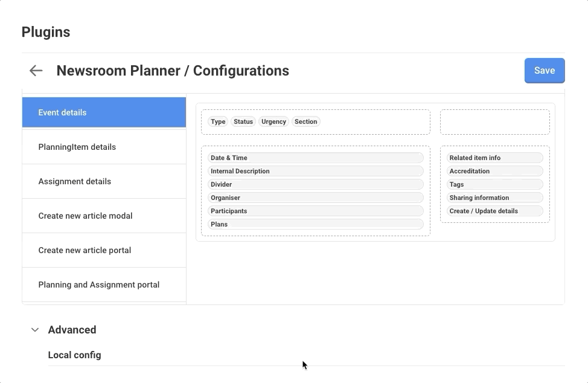Image resolution: width=588 pixels, height=383 pixels.
Task: Select Create new article portal
Action: coord(104,250)
